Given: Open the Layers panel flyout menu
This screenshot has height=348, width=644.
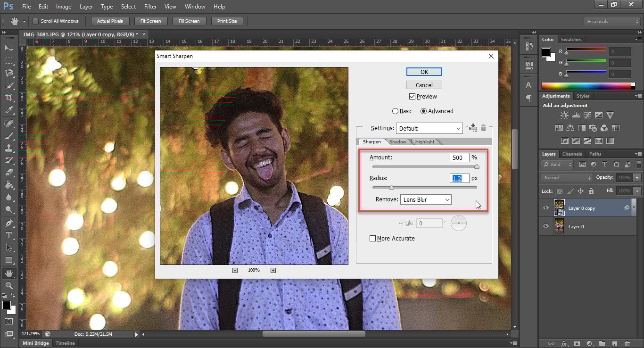Looking at the screenshot, I should click(638, 154).
